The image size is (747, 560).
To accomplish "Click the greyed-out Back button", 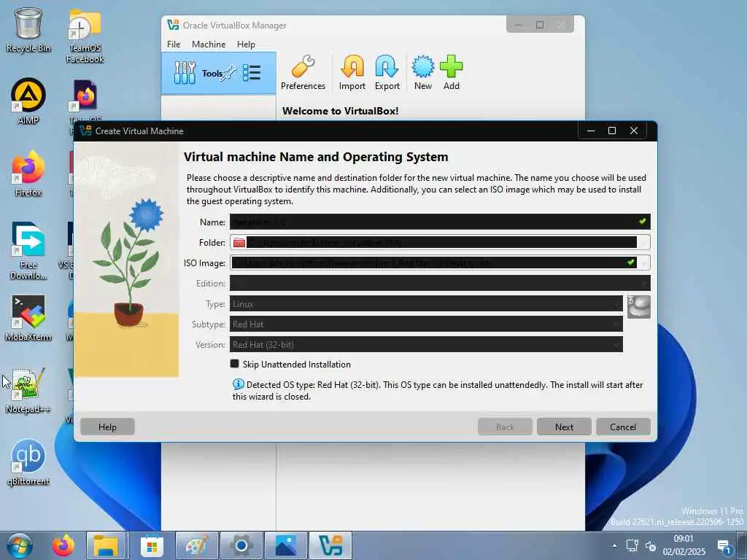I will 505,427.
